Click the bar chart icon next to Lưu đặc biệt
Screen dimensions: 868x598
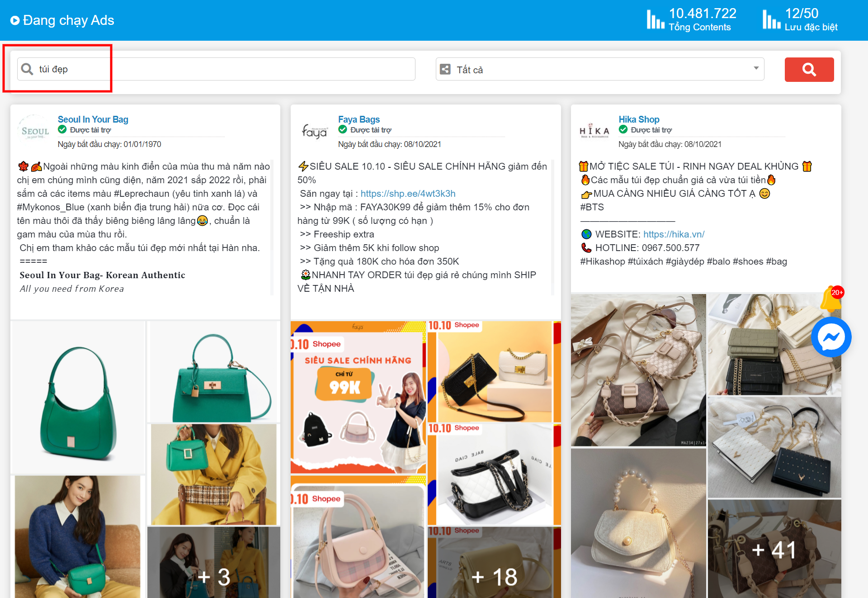click(x=771, y=19)
